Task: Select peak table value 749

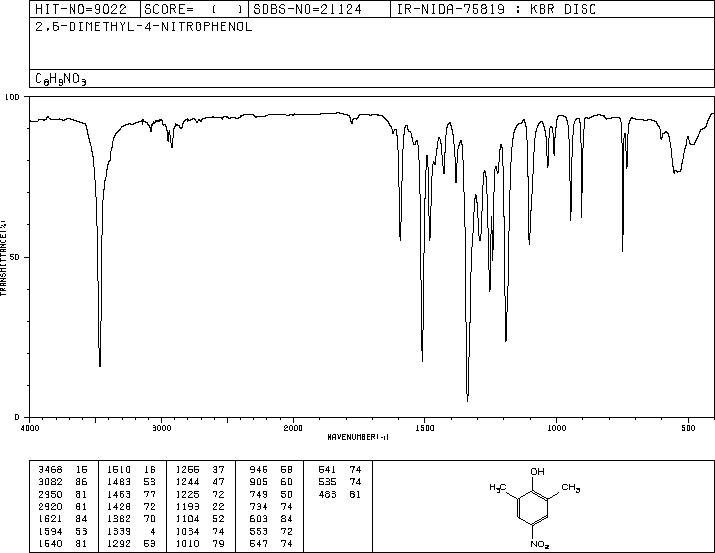Action: pos(259,494)
